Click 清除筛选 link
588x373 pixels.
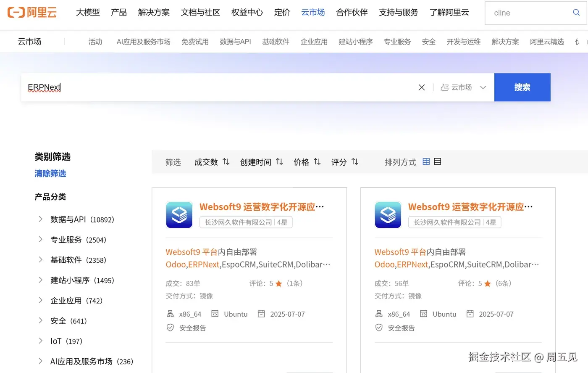(x=50, y=173)
